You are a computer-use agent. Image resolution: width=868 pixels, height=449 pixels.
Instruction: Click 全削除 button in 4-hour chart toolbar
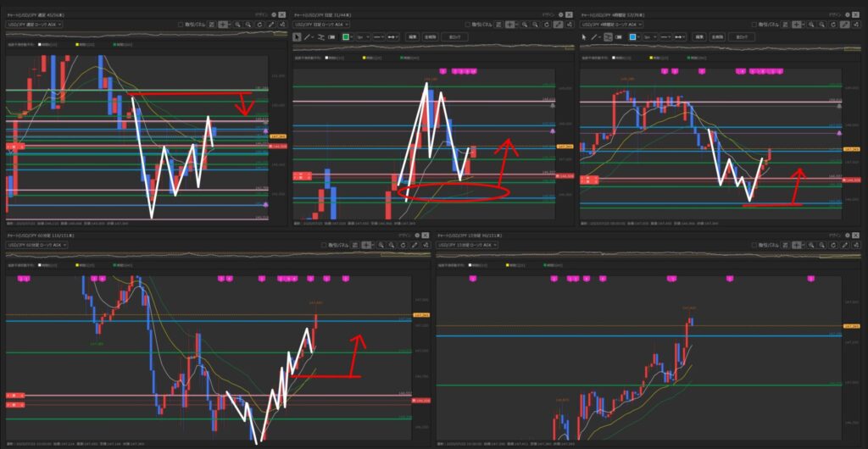point(717,36)
